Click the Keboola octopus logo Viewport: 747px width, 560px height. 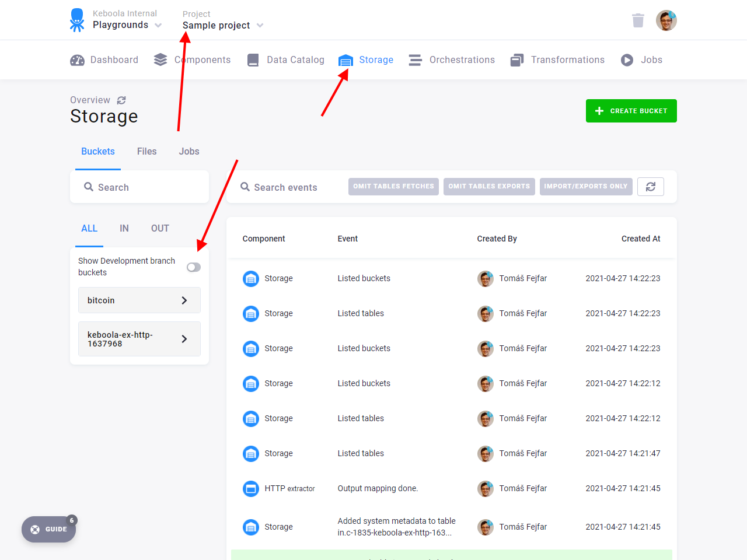tap(77, 20)
